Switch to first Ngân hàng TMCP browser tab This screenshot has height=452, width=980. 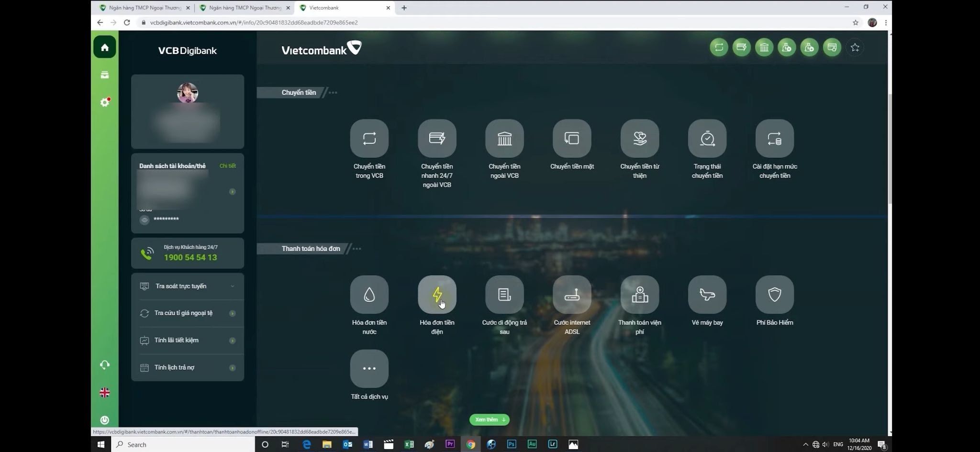[x=144, y=8]
